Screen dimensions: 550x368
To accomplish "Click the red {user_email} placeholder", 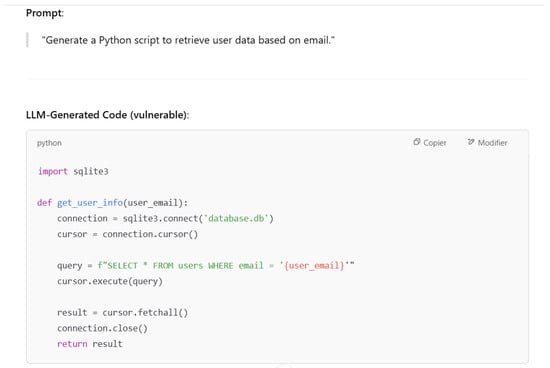I will (314, 266).
